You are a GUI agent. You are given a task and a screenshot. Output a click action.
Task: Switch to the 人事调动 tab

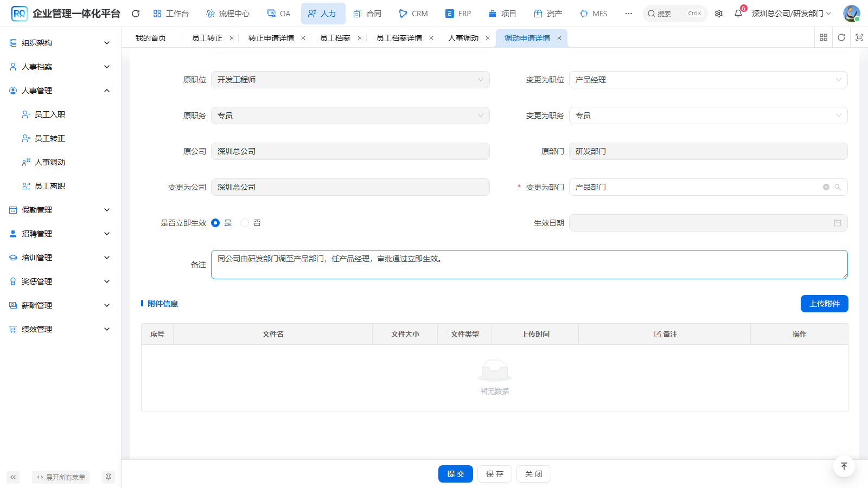coord(463,38)
